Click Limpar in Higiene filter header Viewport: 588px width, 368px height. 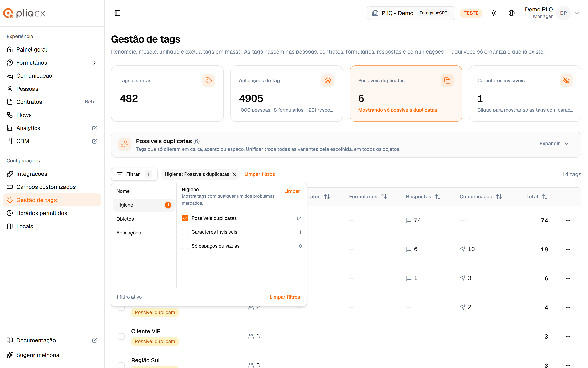coord(292,191)
